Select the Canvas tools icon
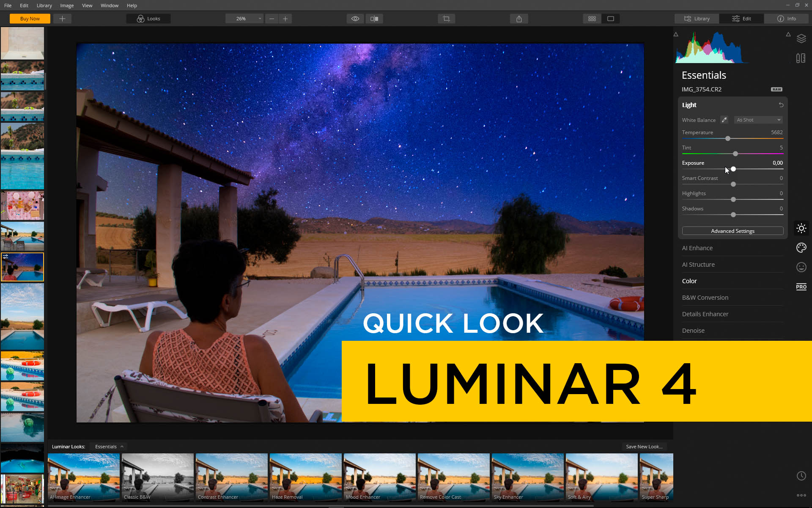812x508 pixels. coord(801,58)
